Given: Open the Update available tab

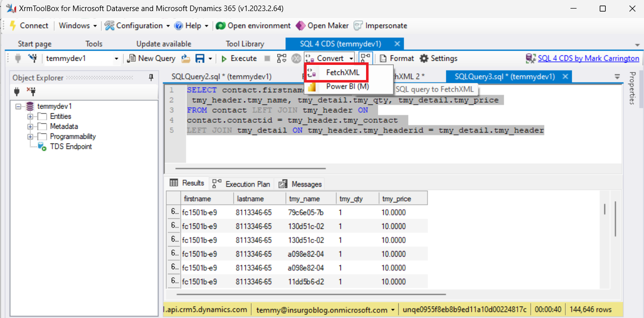Looking at the screenshot, I should [164, 44].
